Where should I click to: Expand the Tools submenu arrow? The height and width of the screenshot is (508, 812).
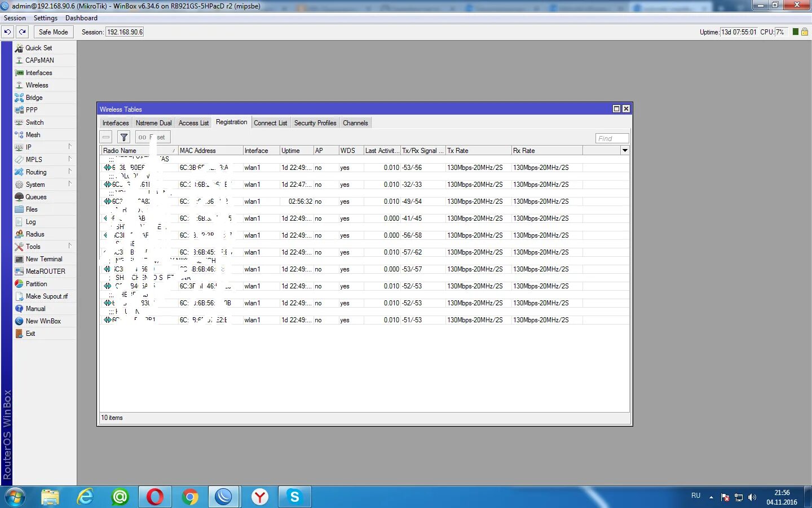tap(70, 246)
